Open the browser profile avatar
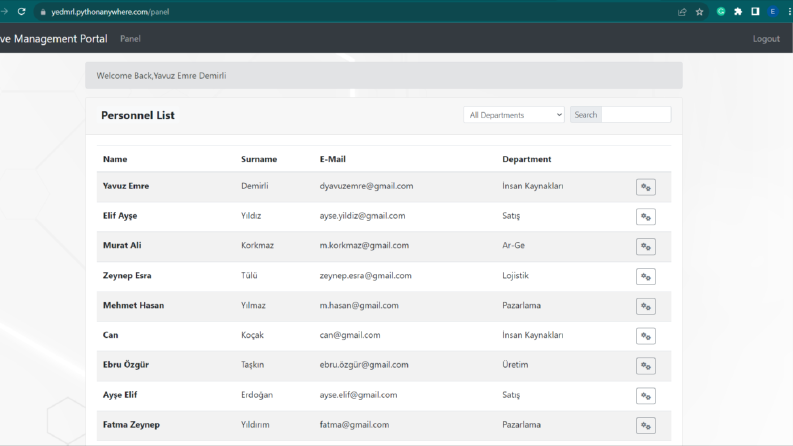 (773, 12)
